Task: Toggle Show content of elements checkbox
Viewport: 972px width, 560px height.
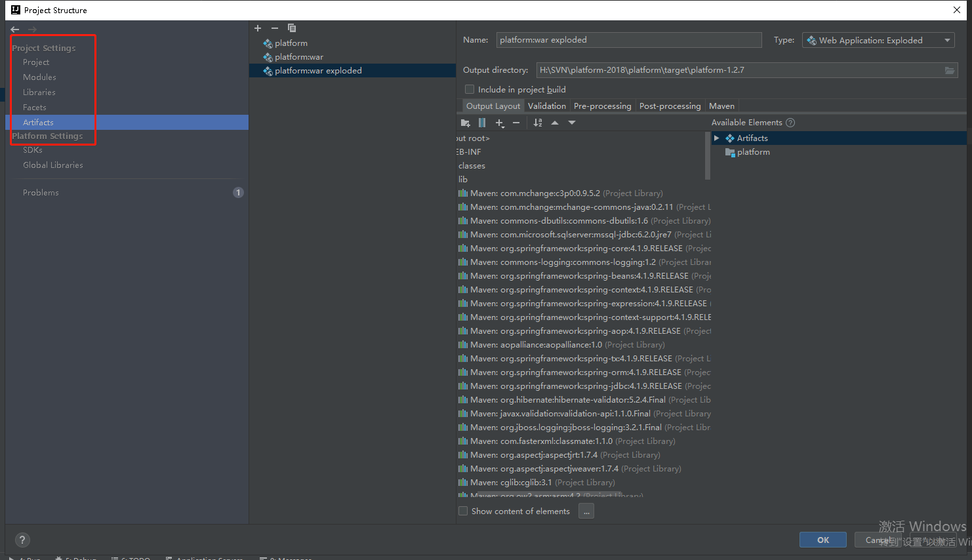Action: pyautogui.click(x=463, y=511)
